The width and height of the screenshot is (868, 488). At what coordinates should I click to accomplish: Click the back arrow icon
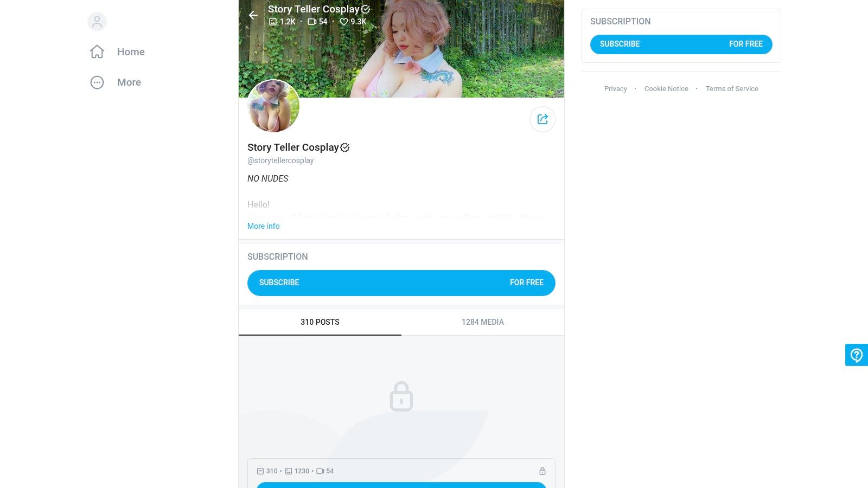point(253,15)
